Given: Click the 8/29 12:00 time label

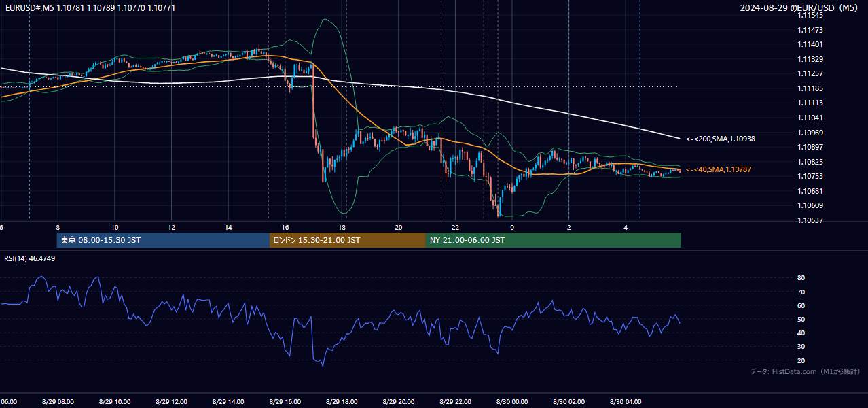Looking at the screenshot, I should (171, 402).
